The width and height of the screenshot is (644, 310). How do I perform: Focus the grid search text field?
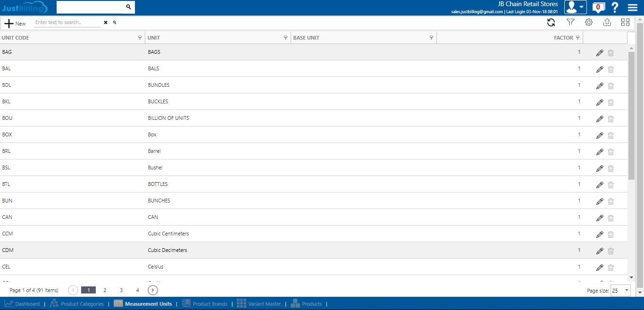(x=67, y=22)
